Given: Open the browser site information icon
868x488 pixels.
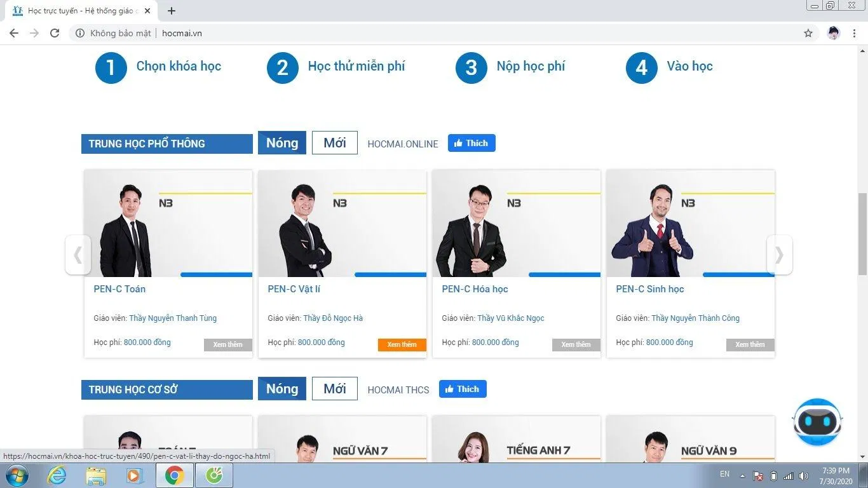Looking at the screenshot, I should [x=79, y=33].
